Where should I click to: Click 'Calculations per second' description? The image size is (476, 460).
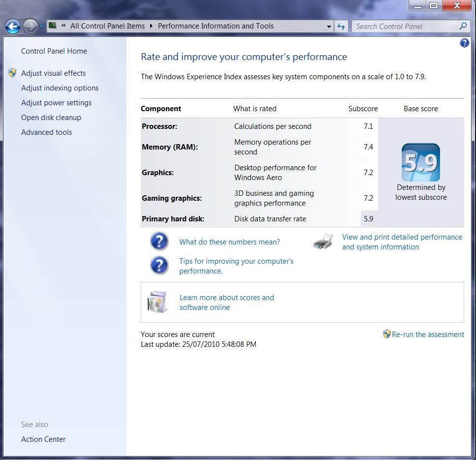click(x=273, y=126)
